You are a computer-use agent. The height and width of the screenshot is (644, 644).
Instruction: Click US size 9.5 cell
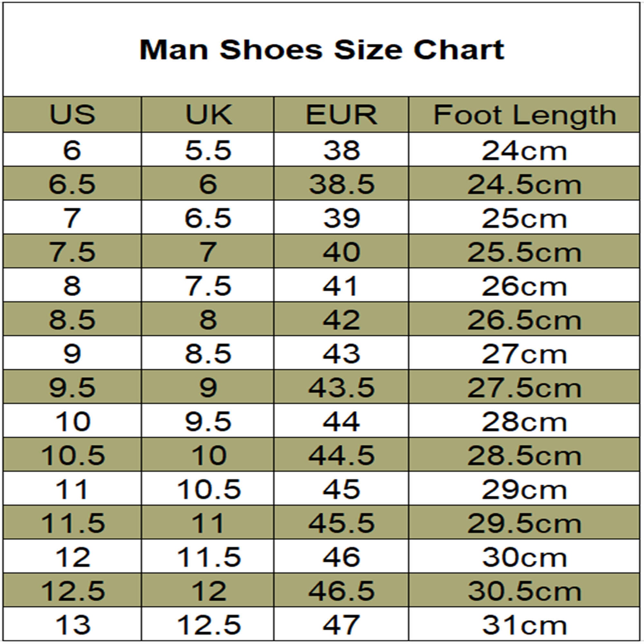[x=72, y=387]
